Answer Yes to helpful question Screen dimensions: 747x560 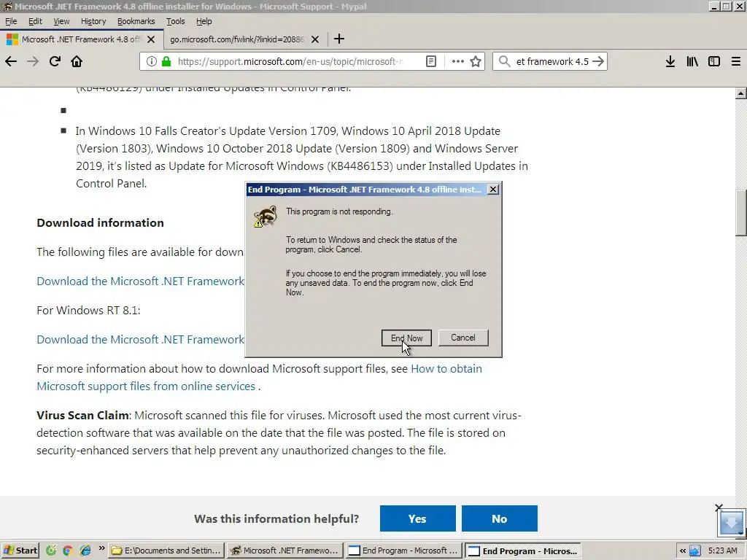pos(417,518)
